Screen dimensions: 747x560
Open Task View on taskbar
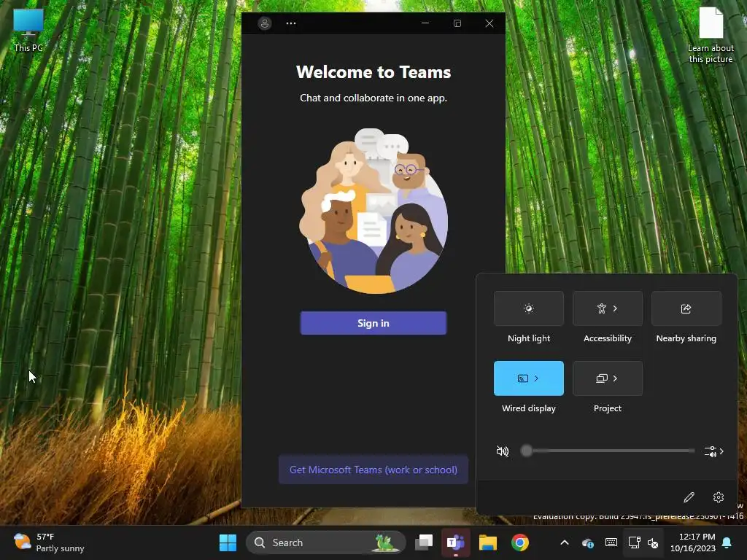424,542
